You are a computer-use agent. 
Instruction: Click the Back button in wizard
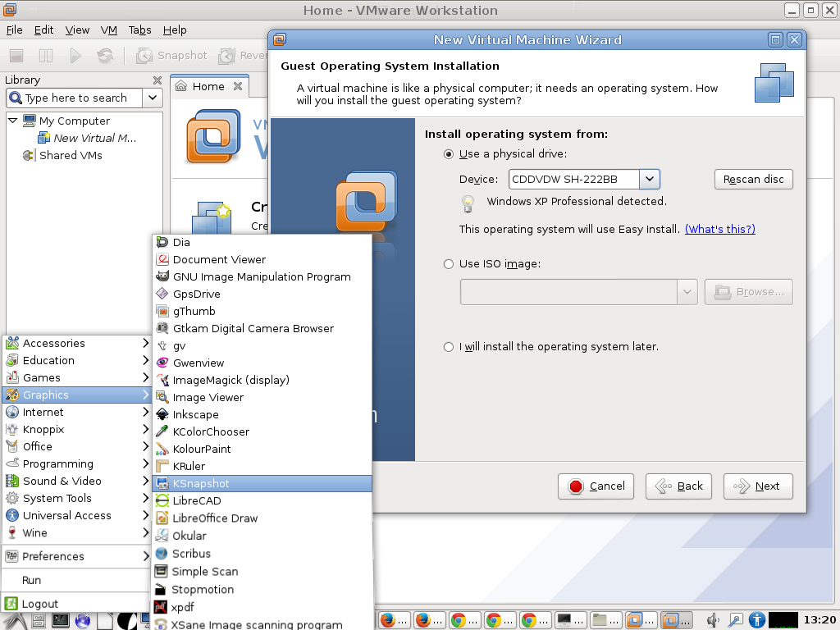tap(678, 486)
